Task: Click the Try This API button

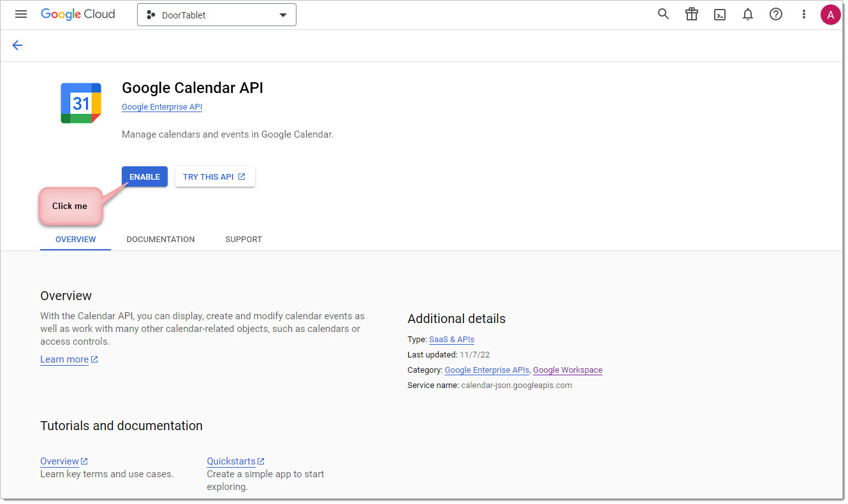Action: [215, 176]
